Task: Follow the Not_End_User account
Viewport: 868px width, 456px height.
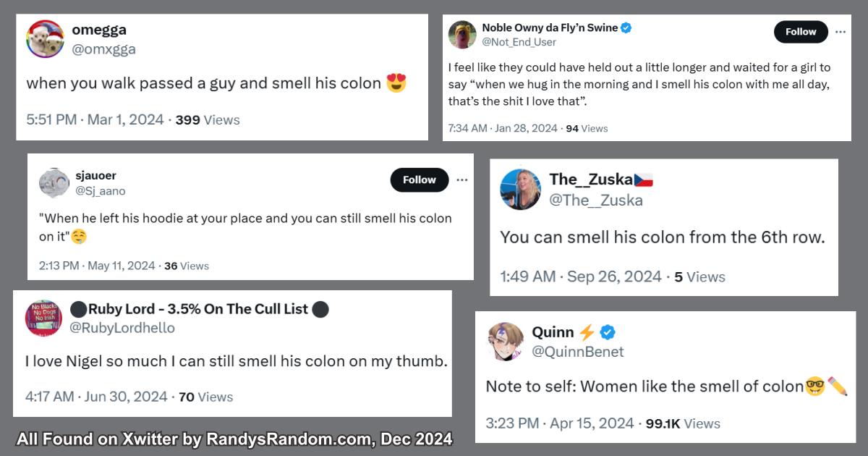Action: (x=800, y=32)
